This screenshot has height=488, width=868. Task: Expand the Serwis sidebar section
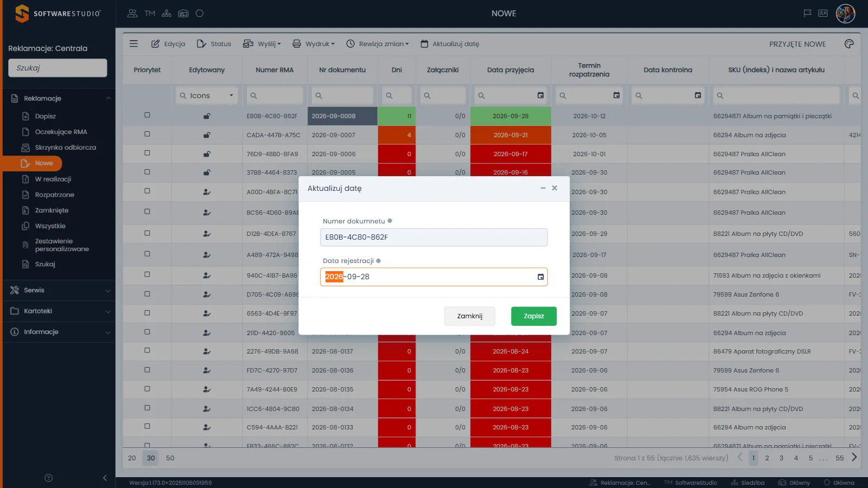(x=59, y=291)
